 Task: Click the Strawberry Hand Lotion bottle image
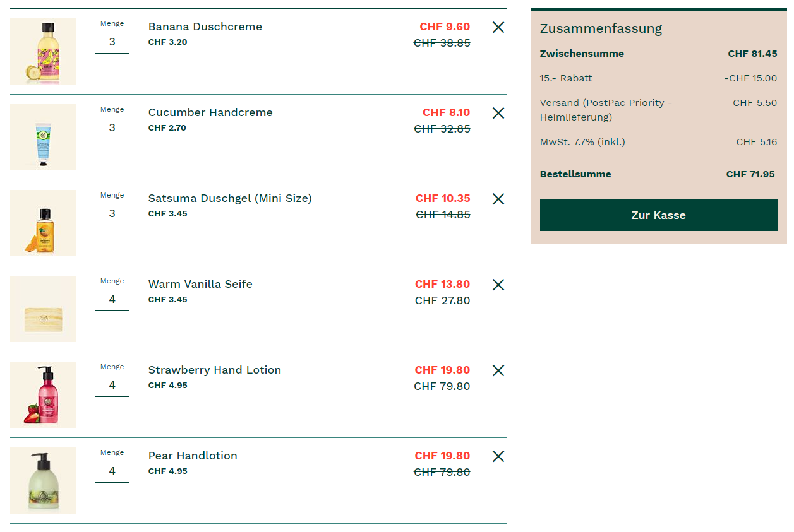tap(43, 394)
